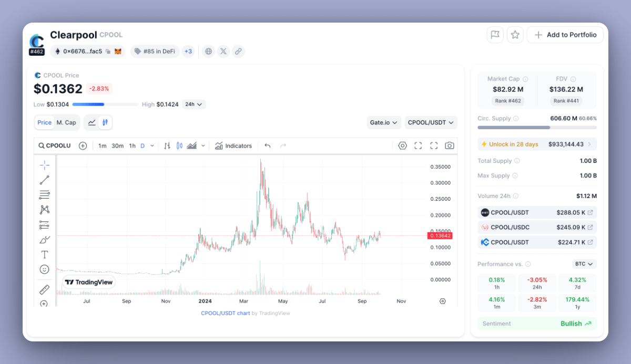Select the brush drawing tool
Viewport: 631px width, 364px height.
[45, 240]
